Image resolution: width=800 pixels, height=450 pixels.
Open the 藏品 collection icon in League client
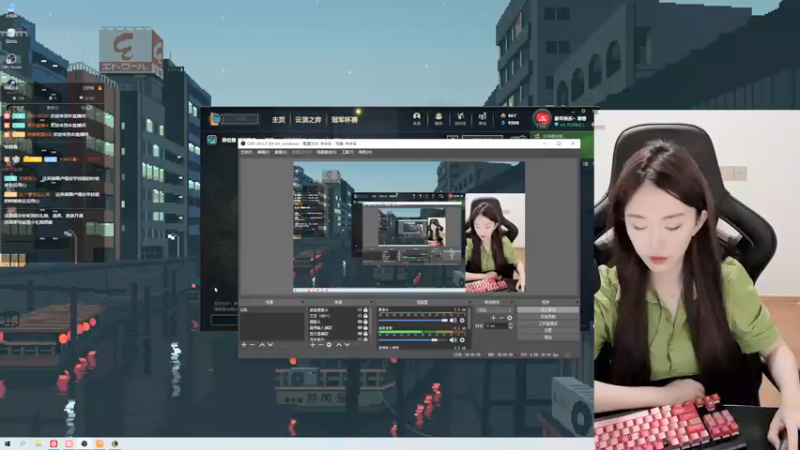438,118
